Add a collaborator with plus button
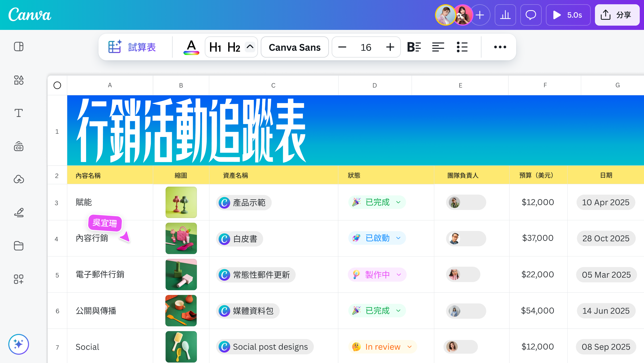 (480, 15)
